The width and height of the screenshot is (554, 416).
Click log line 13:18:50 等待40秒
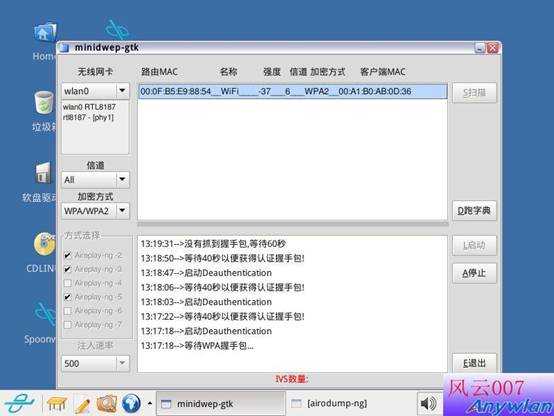click(x=222, y=258)
